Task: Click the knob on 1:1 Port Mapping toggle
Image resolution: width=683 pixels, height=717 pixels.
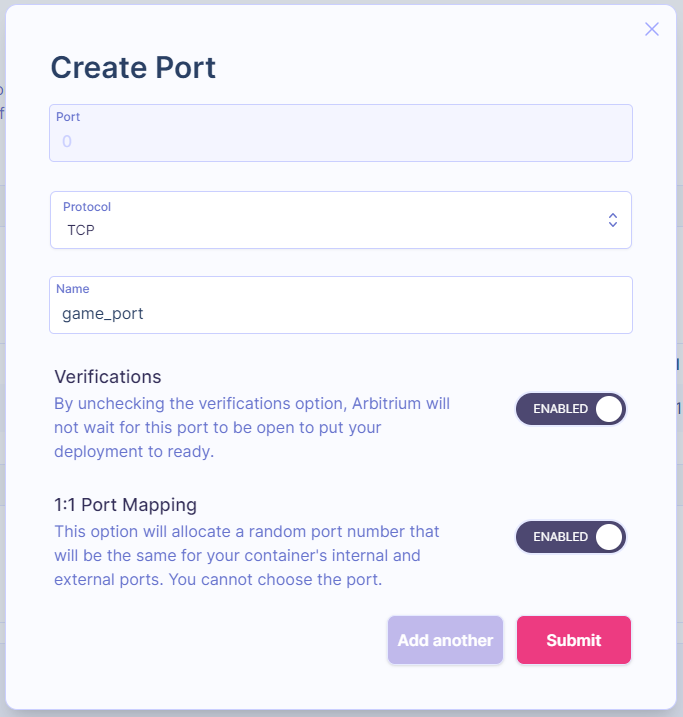Action: click(607, 537)
